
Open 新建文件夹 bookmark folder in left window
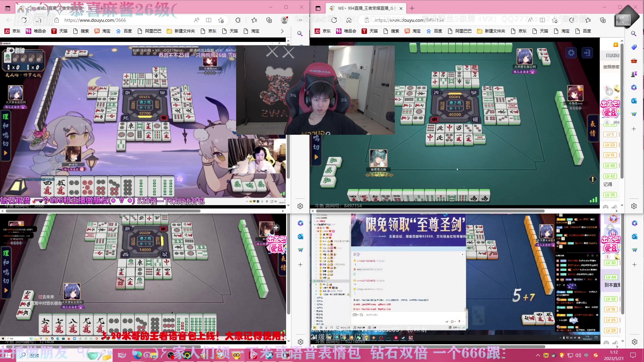click(x=181, y=31)
